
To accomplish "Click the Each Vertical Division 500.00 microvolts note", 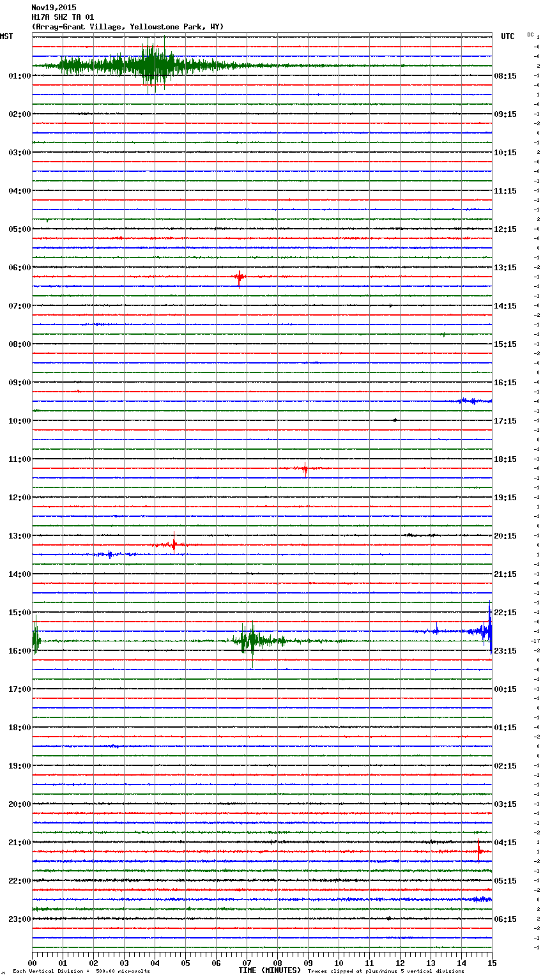I will (81, 971).
